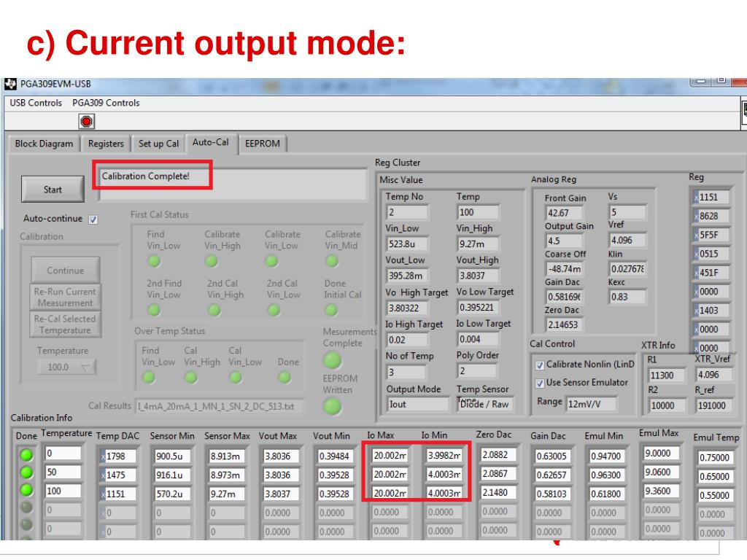Click the Coarse Off field showing -48.74m
This screenshot has width=747, height=560.
click(x=564, y=269)
